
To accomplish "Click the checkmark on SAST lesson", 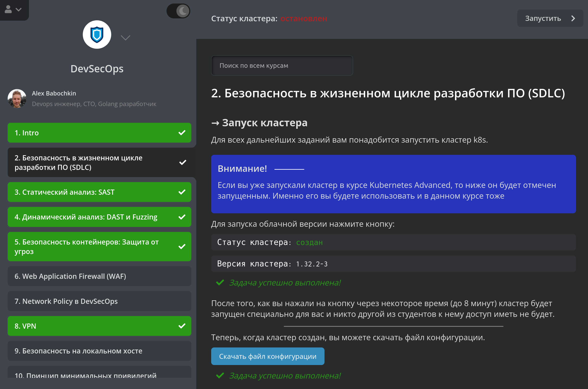I will click(x=182, y=192).
